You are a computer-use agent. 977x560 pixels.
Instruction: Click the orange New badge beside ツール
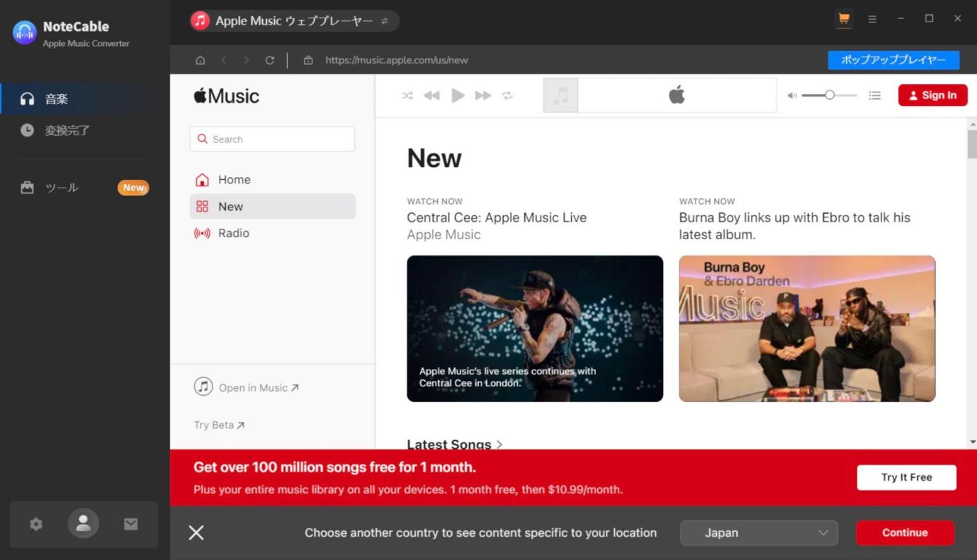(133, 188)
